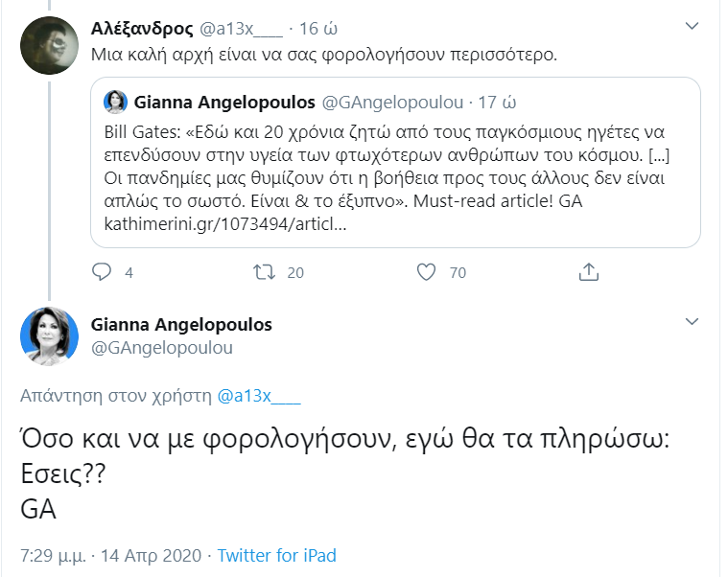Click the 70 likes count

[x=458, y=273]
